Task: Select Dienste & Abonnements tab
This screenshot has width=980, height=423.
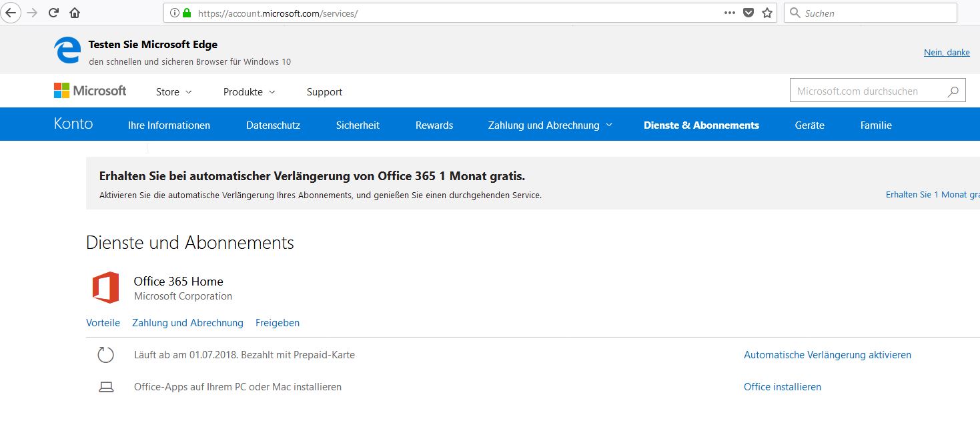Action: point(701,125)
